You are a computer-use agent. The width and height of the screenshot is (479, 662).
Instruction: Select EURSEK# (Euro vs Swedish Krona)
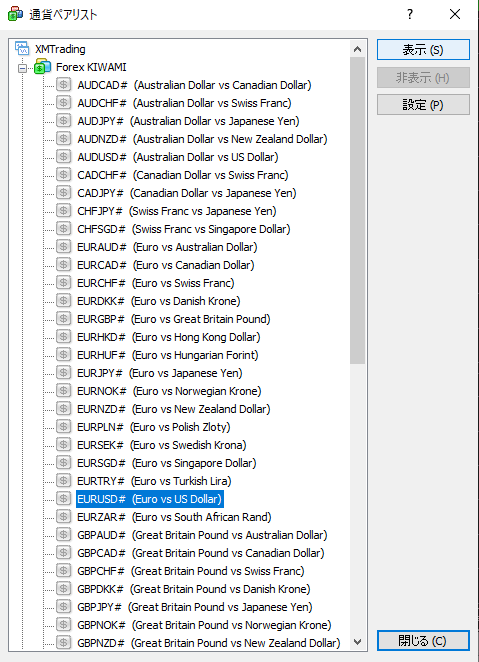click(x=162, y=445)
